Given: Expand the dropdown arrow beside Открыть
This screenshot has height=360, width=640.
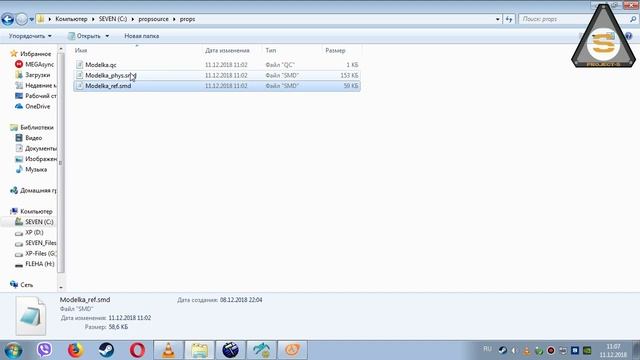Looking at the screenshot, I should coord(107,36).
